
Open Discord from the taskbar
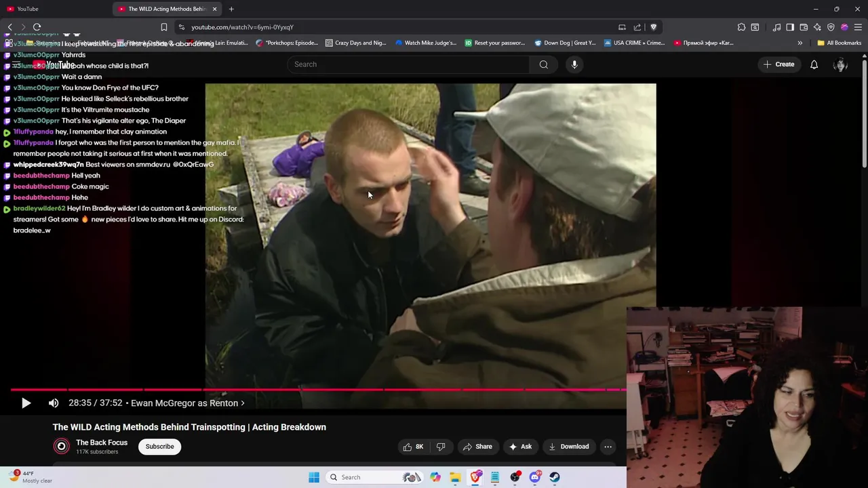534,477
